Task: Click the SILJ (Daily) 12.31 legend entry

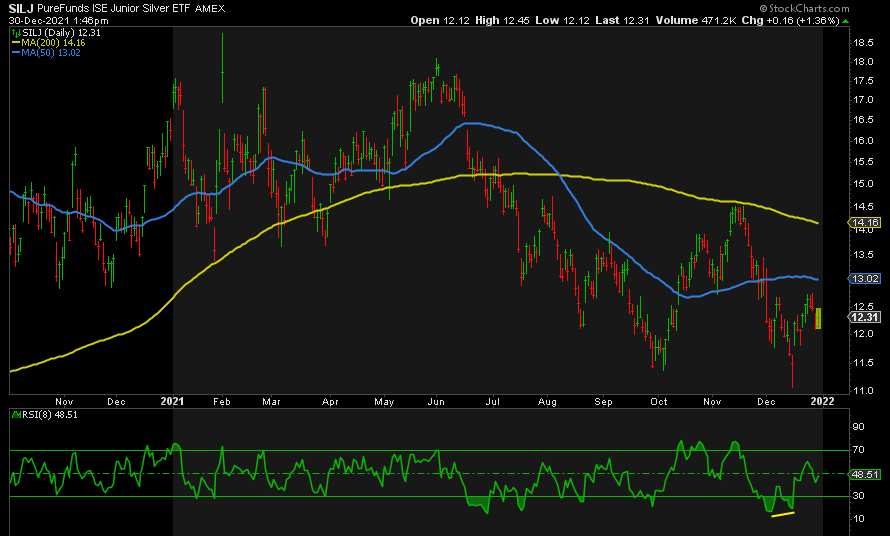Action: pos(61,33)
